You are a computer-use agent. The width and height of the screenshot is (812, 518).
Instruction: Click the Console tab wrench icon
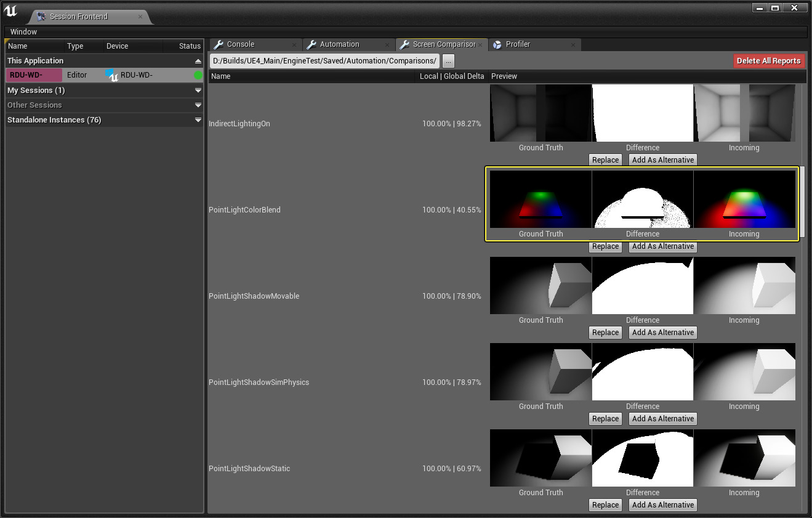tap(217, 44)
